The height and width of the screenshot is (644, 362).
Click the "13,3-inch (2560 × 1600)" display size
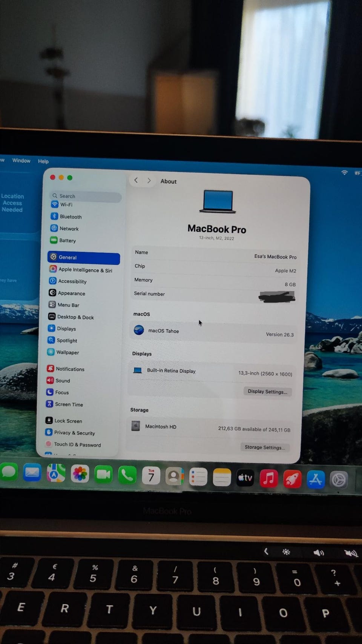pyautogui.click(x=265, y=373)
